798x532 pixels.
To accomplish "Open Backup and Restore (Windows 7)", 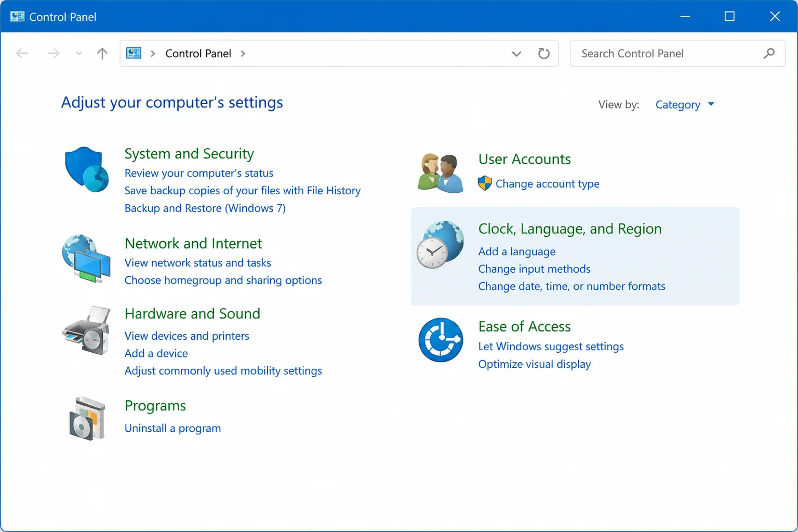I will (205, 208).
